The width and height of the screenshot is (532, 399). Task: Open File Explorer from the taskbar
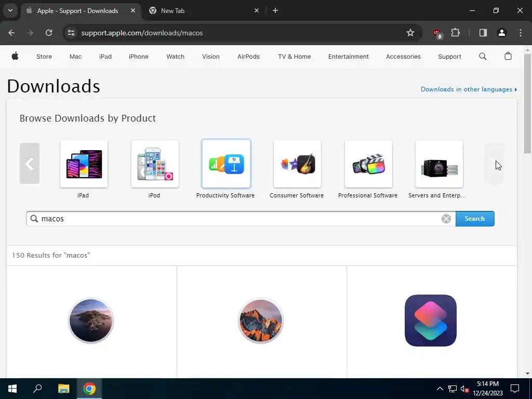click(x=63, y=389)
